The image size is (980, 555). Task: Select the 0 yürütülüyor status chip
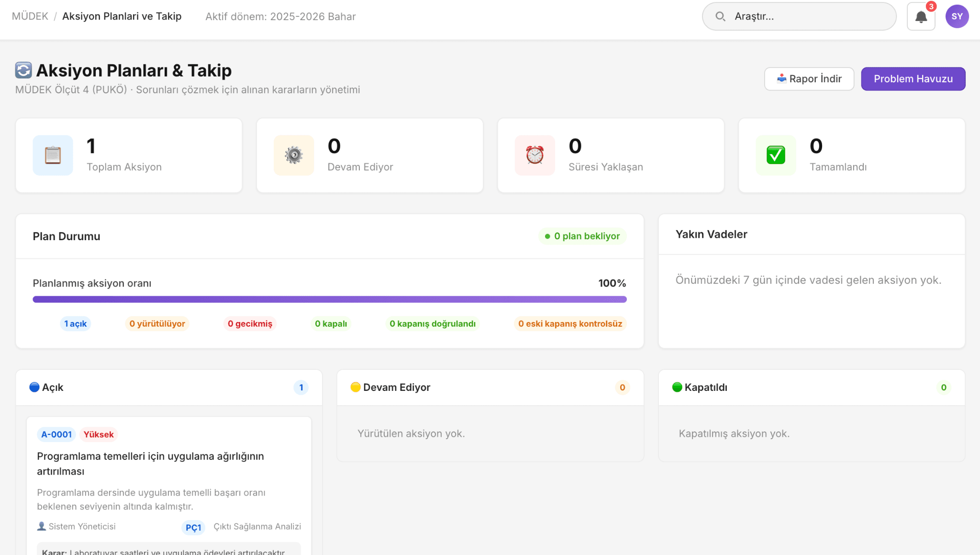157,324
